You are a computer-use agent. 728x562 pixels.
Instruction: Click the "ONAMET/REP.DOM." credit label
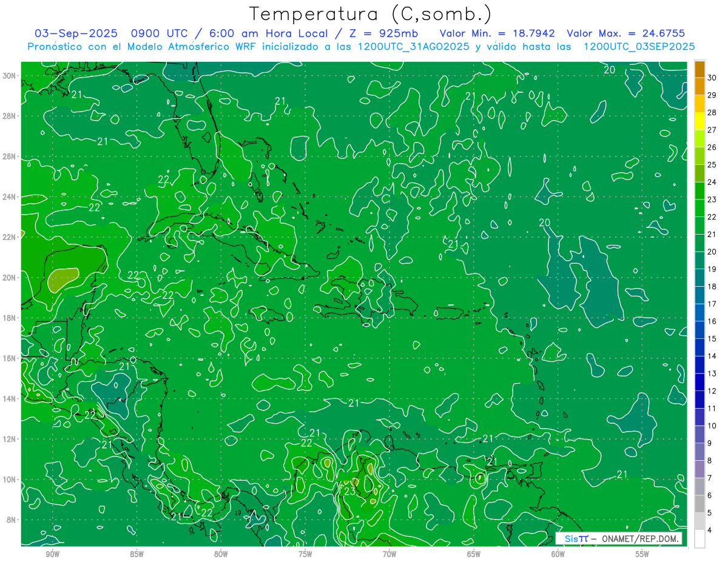641,538
